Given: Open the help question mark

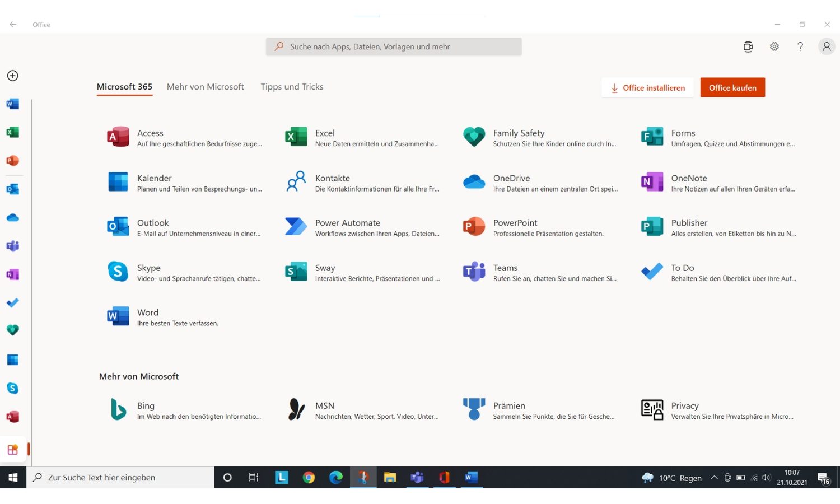Looking at the screenshot, I should [800, 46].
